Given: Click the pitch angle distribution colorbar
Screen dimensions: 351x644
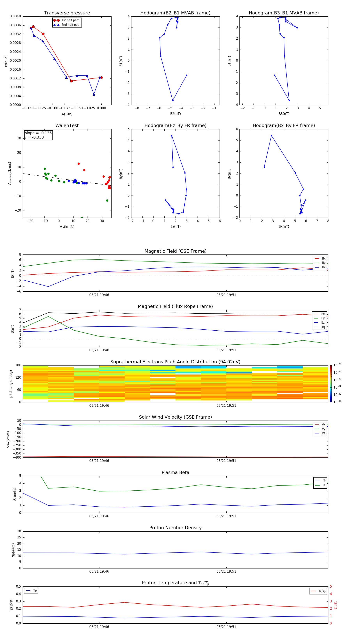Looking at the screenshot, I should (x=331, y=384).
